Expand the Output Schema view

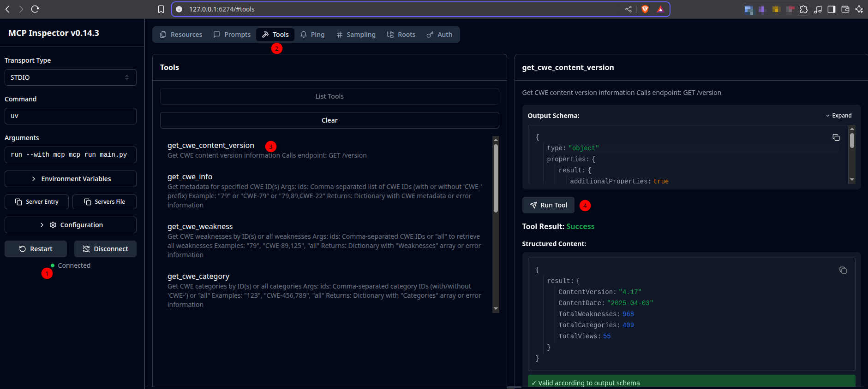pos(838,116)
